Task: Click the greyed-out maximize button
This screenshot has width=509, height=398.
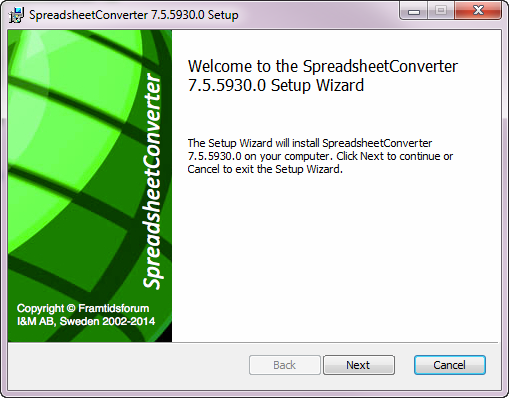Action: point(441,11)
